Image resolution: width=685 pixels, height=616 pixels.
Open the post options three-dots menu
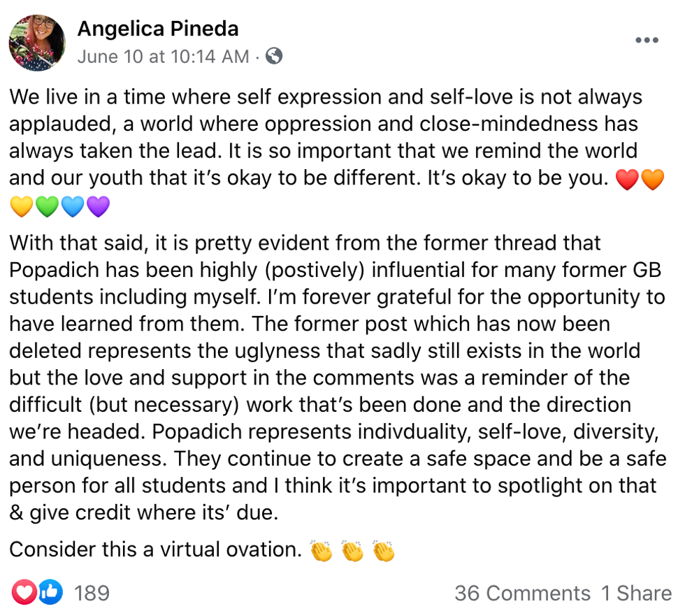coord(647,41)
